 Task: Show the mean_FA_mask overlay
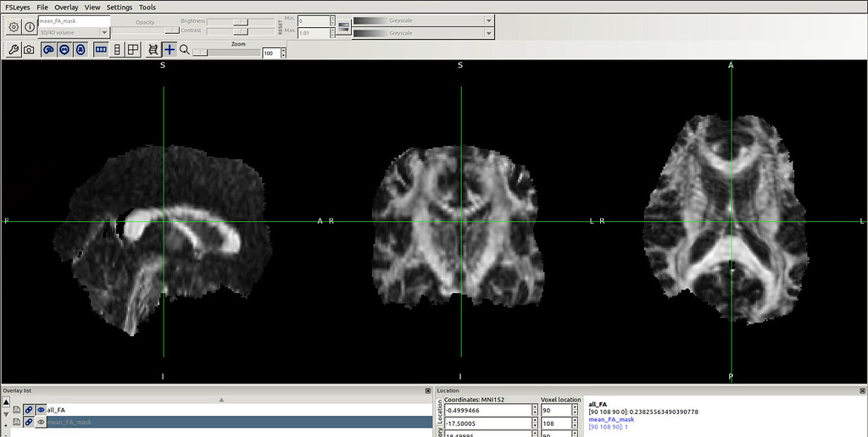40,422
